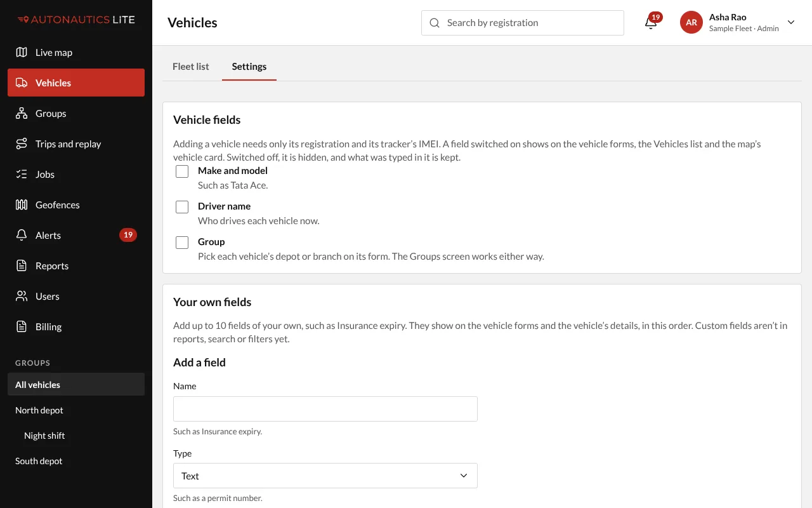Click the Reports document icon
Screen dimensions: 812x508
(x=22, y=265)
